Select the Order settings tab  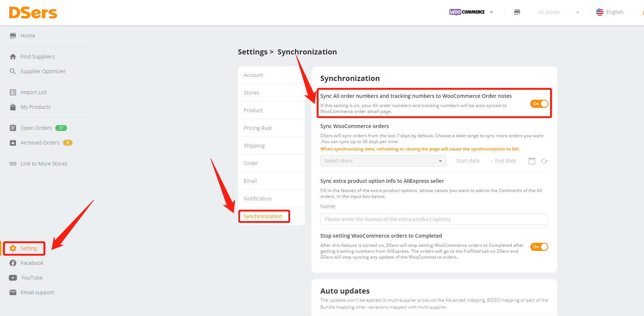click(x=271, y=163)
